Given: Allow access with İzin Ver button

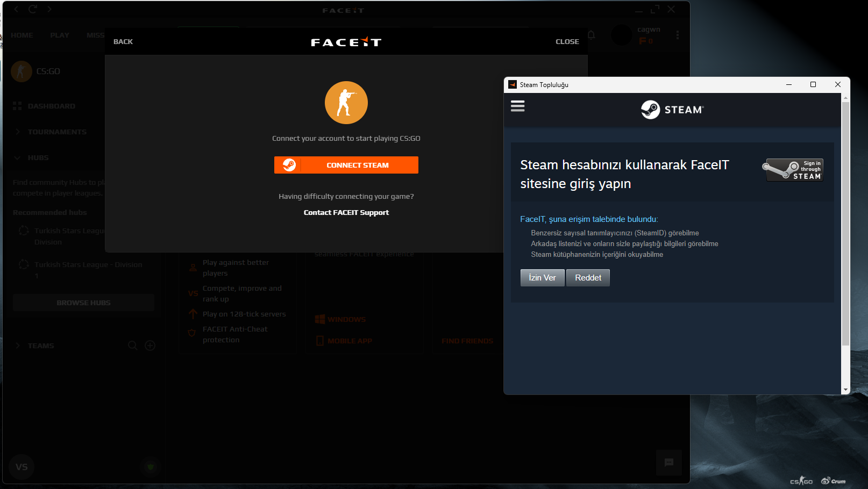Looking at the screenshot, I should (x=542, y=278).
